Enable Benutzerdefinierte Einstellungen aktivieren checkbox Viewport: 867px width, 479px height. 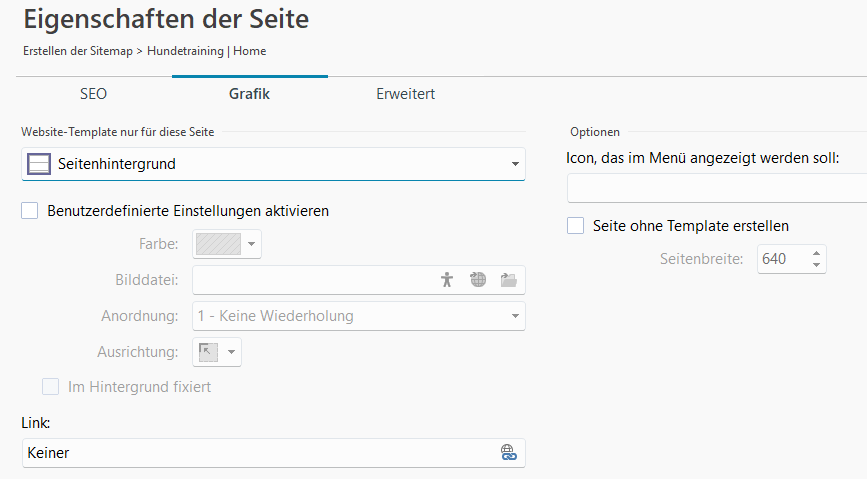[30, 211]
